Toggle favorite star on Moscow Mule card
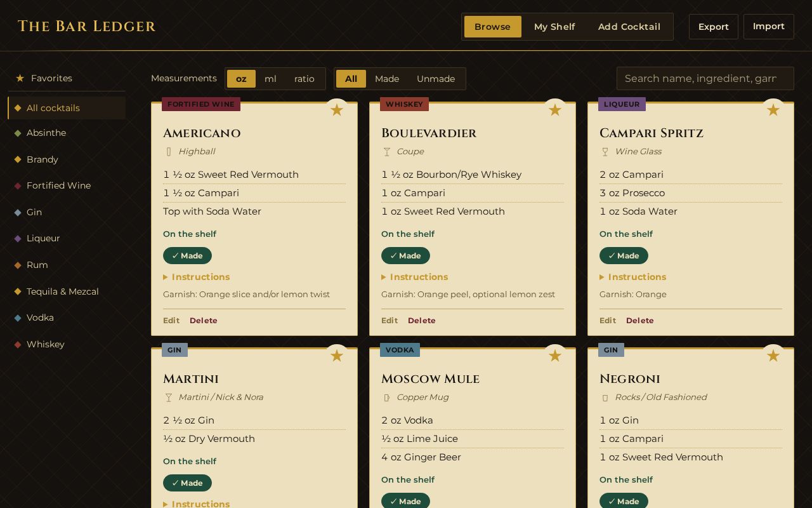This screenshot has height=508, width=812. click(x=555, y=356)
